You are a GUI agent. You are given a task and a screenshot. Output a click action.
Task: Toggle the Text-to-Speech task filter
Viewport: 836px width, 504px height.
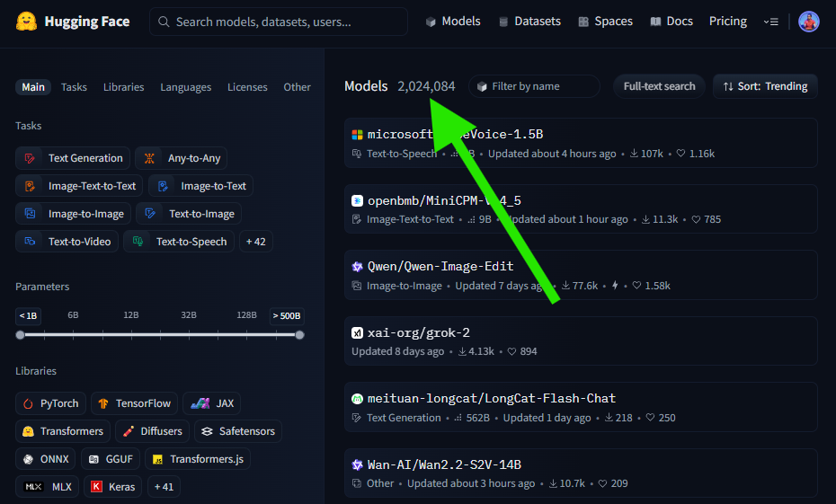179,242
